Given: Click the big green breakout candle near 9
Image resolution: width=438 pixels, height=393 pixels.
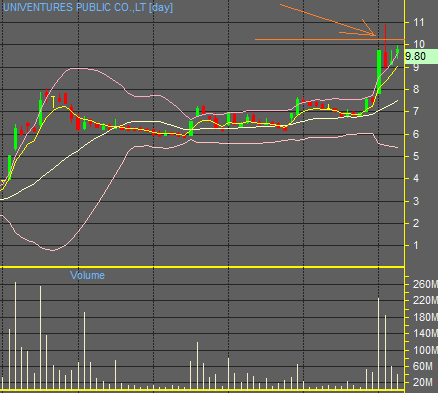Looking at the screenshot, I should pos(379,72).
